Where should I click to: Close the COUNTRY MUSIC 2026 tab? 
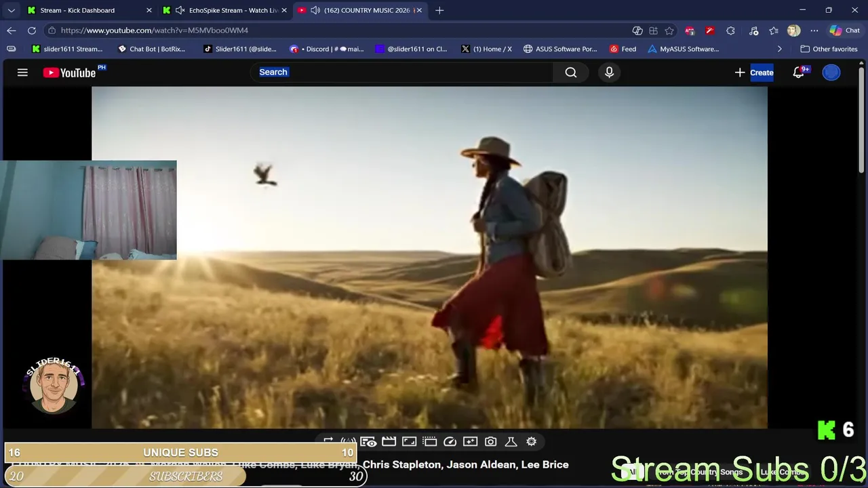tap(419, 10)
